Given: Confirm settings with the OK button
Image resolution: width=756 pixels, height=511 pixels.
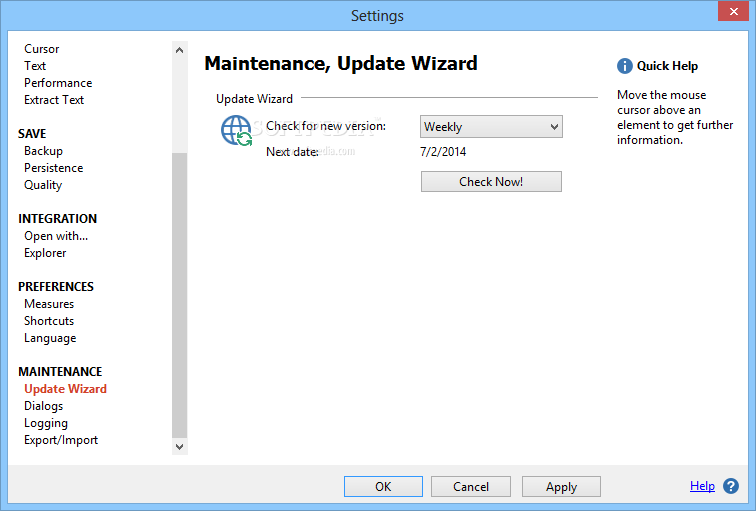Looking at the screenshot, I should 383,486.
